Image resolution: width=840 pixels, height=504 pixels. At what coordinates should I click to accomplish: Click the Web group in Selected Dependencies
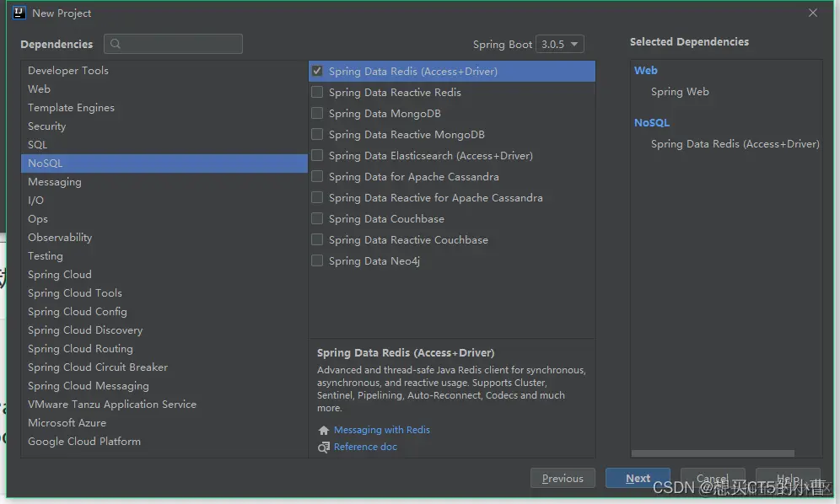point(645,70)
